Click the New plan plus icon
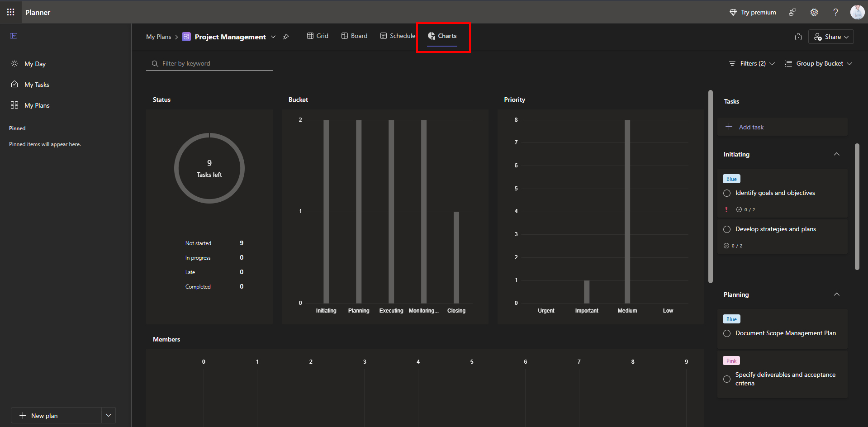 point(23,415)
